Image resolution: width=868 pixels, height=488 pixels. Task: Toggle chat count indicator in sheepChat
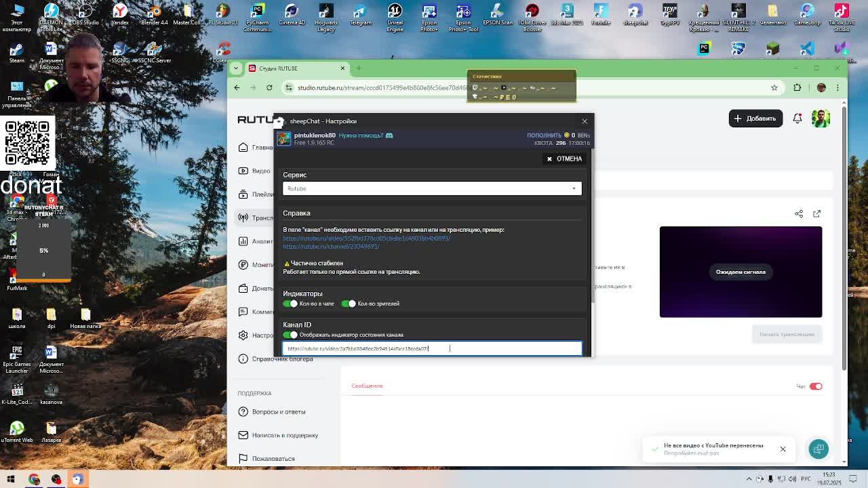click(290, 304)
